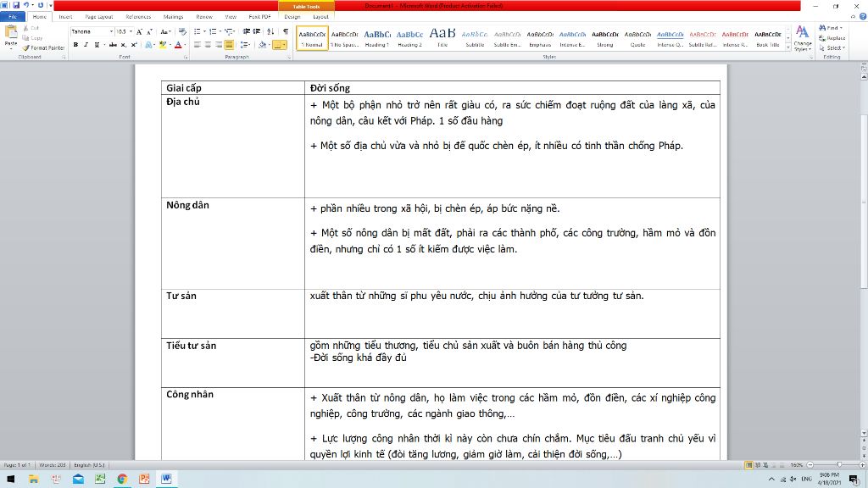The image size is (868, 488).
Task: Toggle Show/Hide paragraph marks
Action: pos(286,31)
